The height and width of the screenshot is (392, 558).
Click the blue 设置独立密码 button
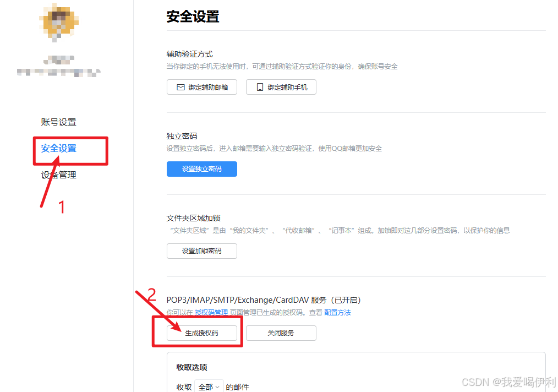pos(202,169)
